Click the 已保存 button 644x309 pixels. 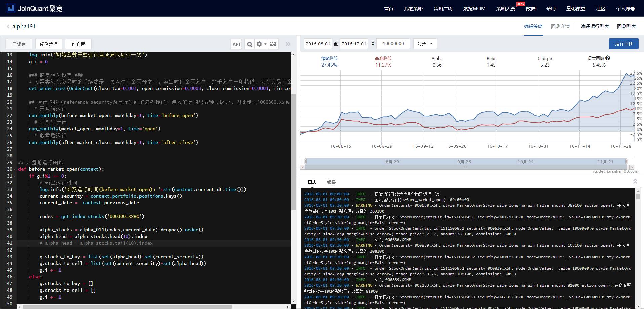point(19,44)
